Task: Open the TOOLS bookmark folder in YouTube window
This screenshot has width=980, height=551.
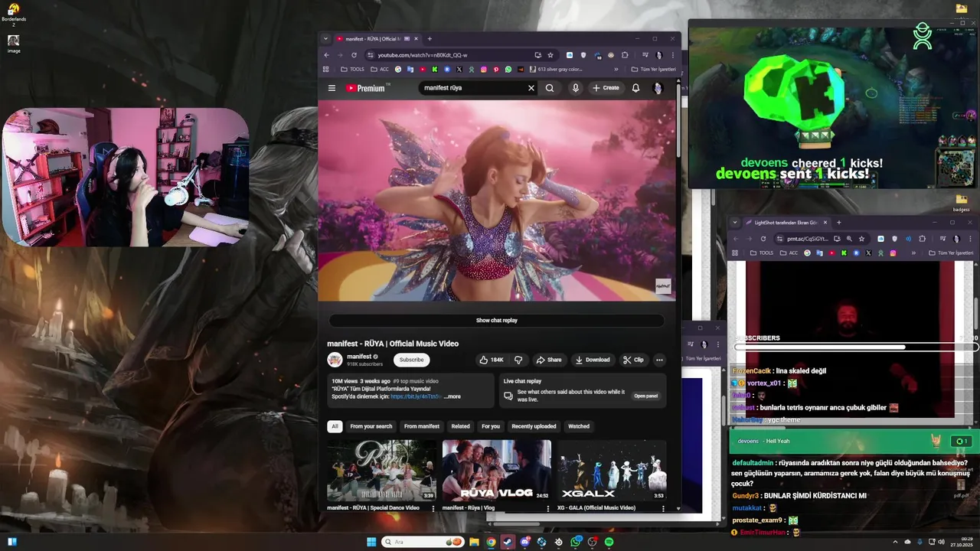Action: pyautogui.click(x=353, y=70)
